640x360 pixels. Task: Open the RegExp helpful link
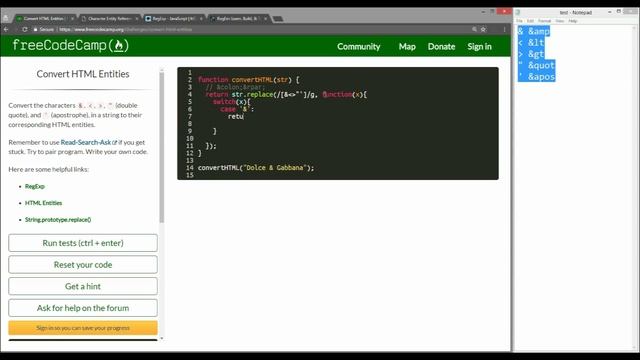point(35,187)
